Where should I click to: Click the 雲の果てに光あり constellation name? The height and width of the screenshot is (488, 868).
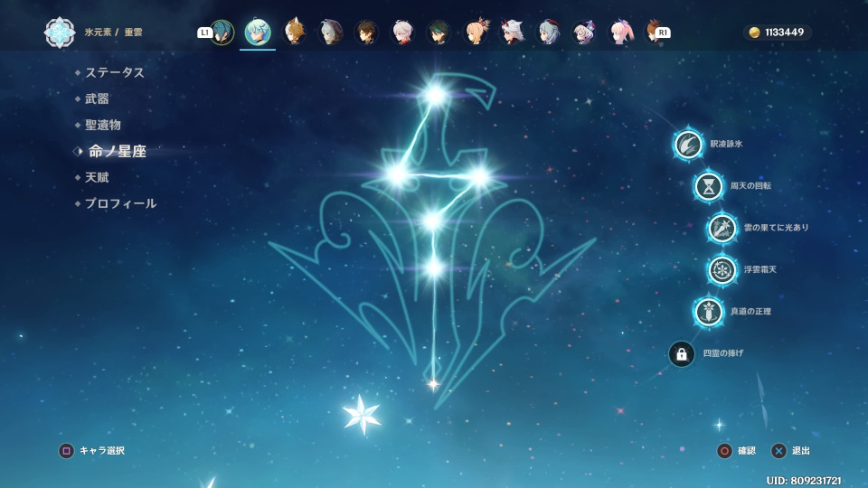[x=776, y=228]
